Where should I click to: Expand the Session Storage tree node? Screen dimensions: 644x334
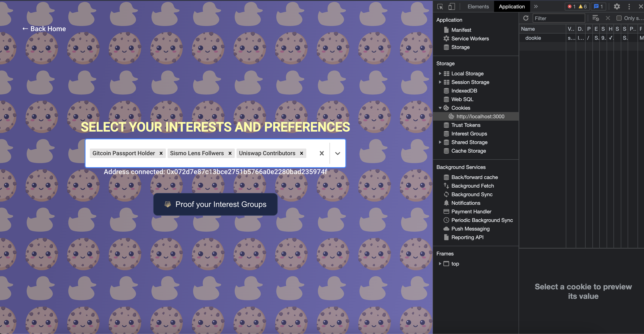click(x=440, y=82)
